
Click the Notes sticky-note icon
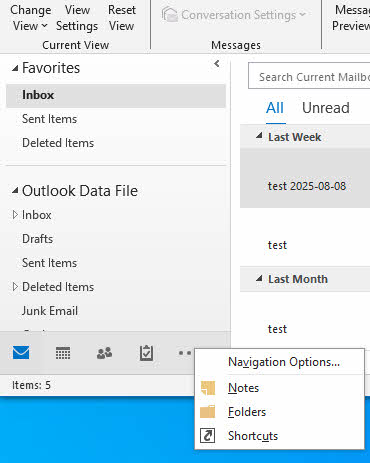pos(208,388)
